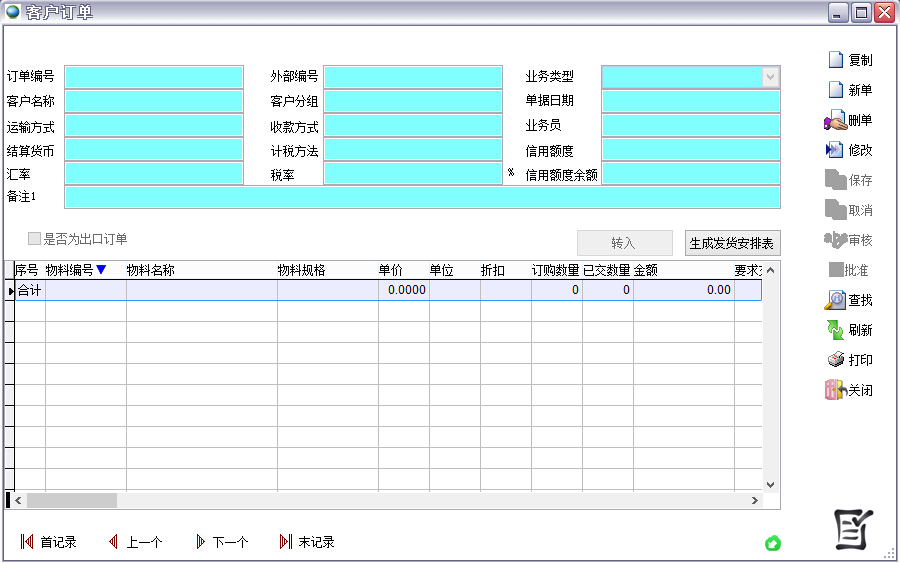The height and width of the screenshot is (563, 900).
Task: Go to previous record 上一个
Action: [114, 542]
